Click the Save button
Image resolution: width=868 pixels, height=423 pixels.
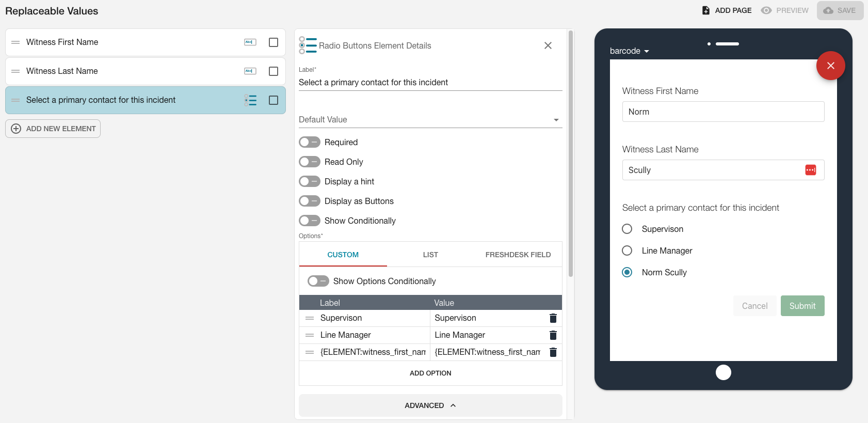point(840,10)
